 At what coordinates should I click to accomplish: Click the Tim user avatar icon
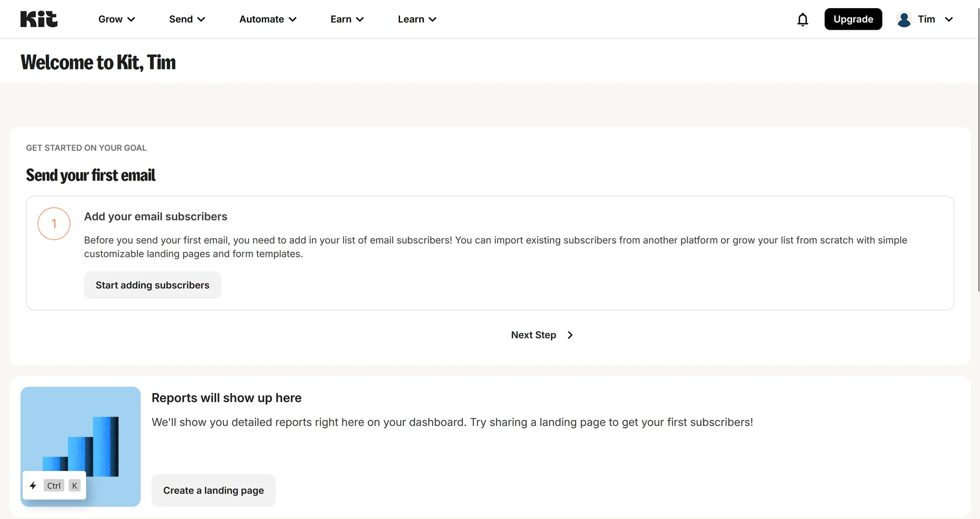click(904, 19)
